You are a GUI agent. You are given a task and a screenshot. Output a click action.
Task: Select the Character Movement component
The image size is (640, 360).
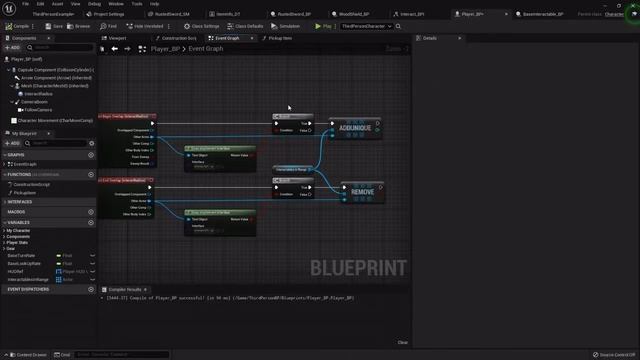point(52,120)
